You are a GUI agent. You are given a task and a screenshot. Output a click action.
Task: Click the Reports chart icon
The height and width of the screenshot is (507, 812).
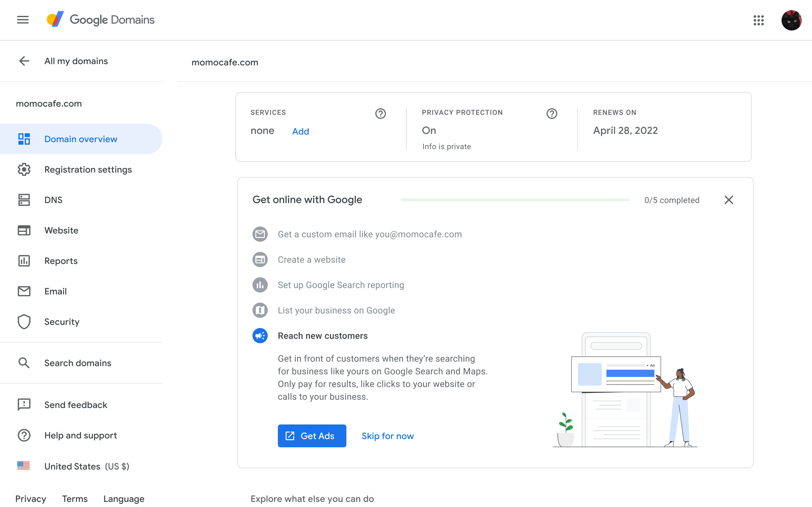pos(24,261)
